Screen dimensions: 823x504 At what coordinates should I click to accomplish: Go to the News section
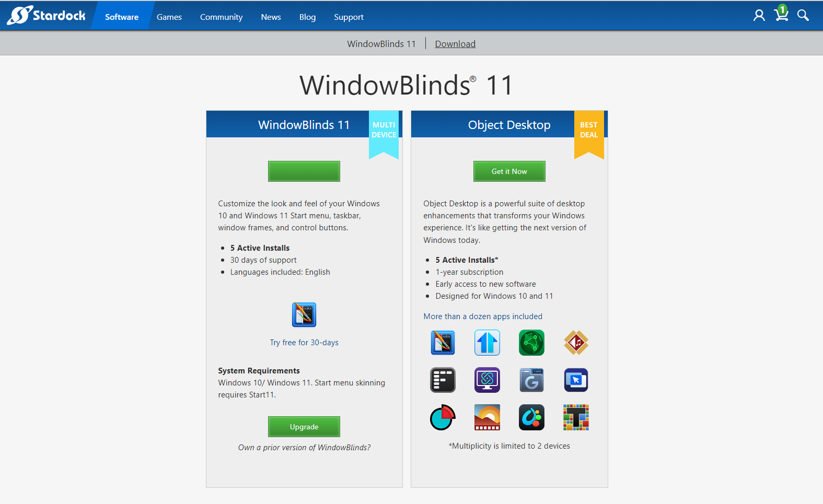pyautogui.click(x=271, y=17)
